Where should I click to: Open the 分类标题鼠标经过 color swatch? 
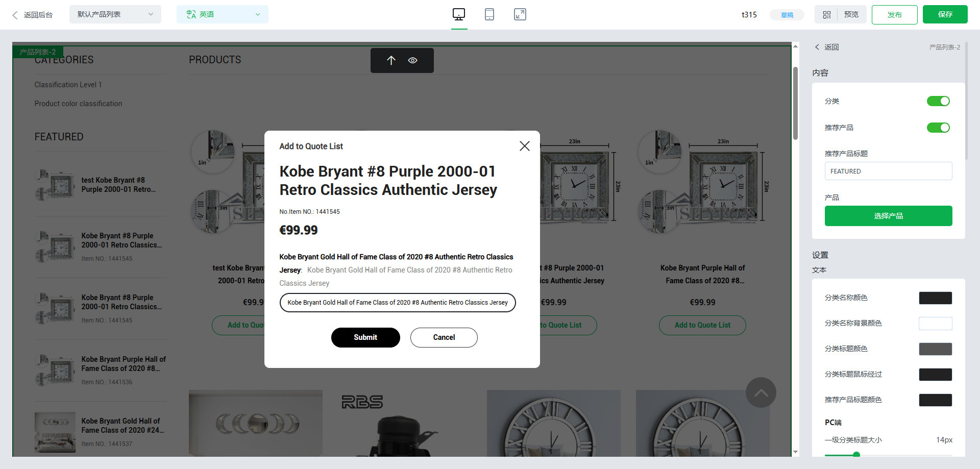point(936,375)
